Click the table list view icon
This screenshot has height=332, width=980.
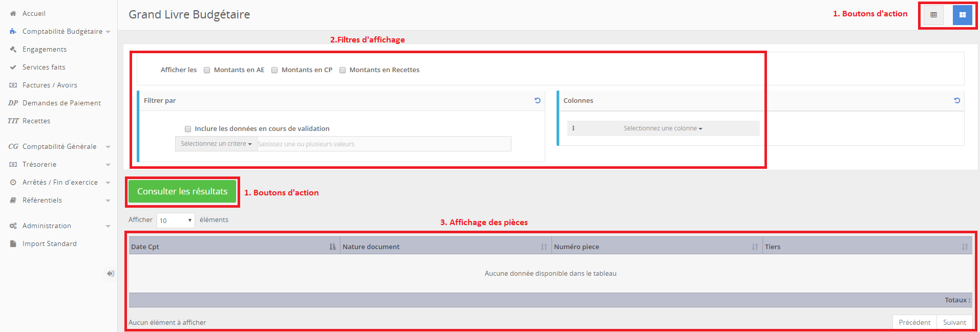pyautogui.click(x=933, y=15)
